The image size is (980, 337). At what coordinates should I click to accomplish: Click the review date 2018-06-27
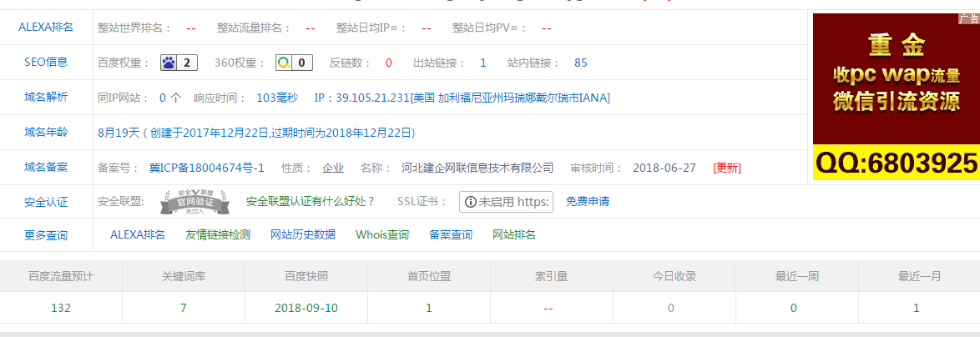[x=664, y=168]
